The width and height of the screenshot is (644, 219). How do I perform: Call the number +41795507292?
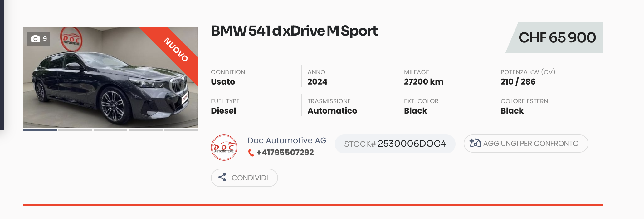[285, 153]
